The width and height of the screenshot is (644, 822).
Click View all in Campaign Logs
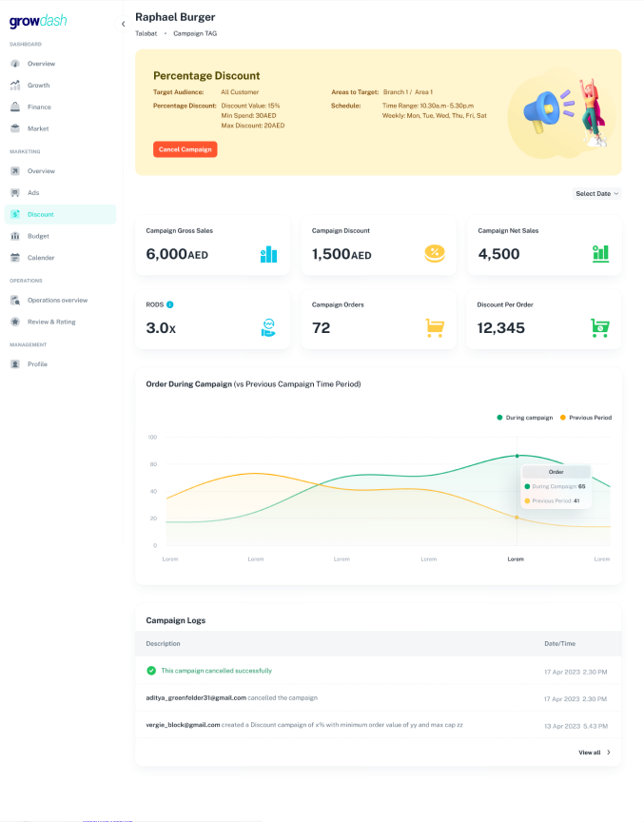(590, 753)
